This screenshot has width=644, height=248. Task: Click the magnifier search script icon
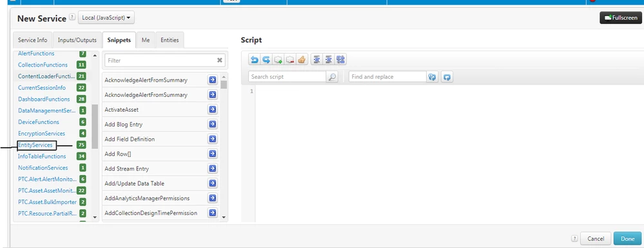point(332,76)
